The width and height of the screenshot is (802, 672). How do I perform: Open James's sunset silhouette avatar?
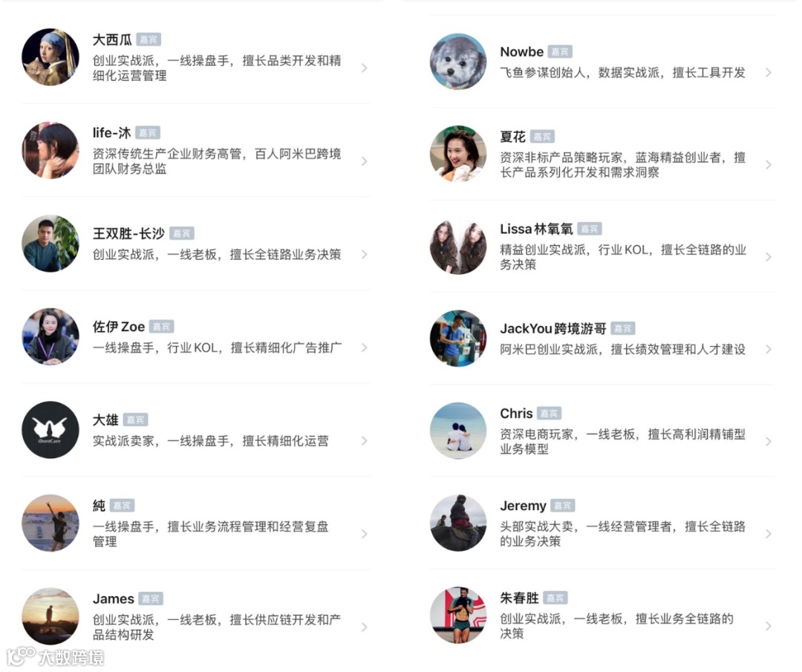[50, 616]
